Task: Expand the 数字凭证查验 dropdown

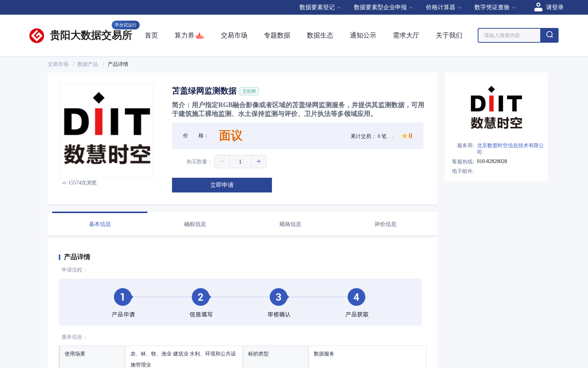Action: tap(495, 7)
